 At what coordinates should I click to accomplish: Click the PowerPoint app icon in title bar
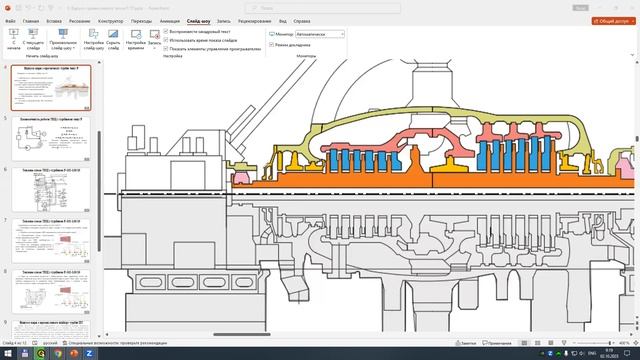click(x=7, y=8)
